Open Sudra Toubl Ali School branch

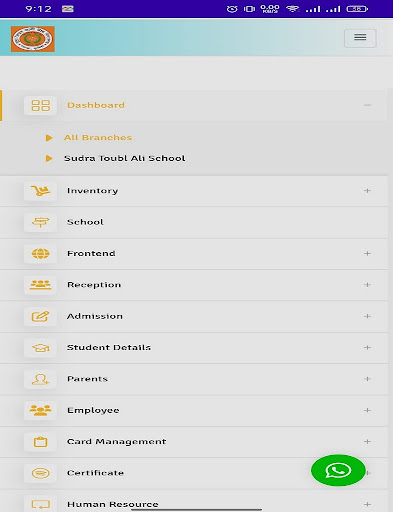click(124, 158)
